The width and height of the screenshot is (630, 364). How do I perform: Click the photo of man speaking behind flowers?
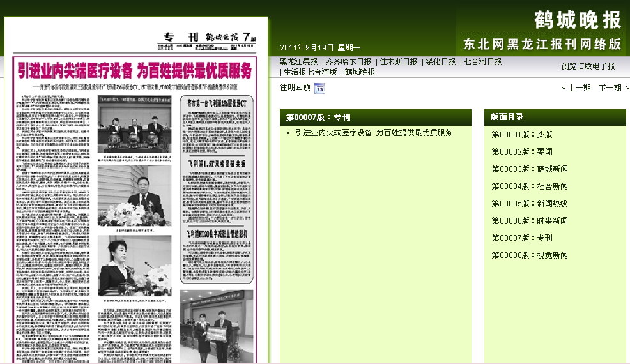pos(134,195)
